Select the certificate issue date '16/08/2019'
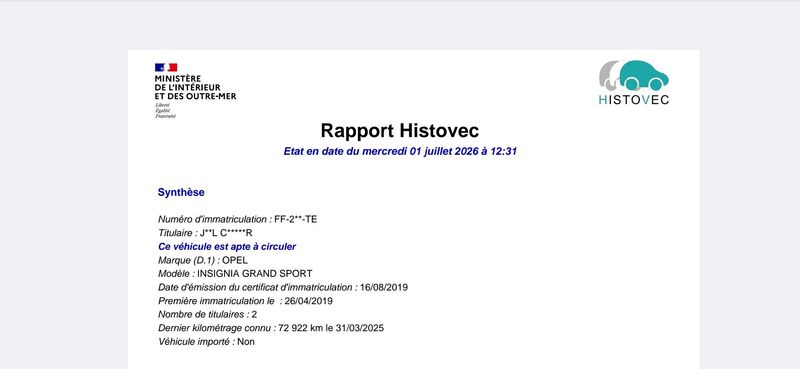Image resolution: width=800 pixels, height=369 pixels. [384, 287]
